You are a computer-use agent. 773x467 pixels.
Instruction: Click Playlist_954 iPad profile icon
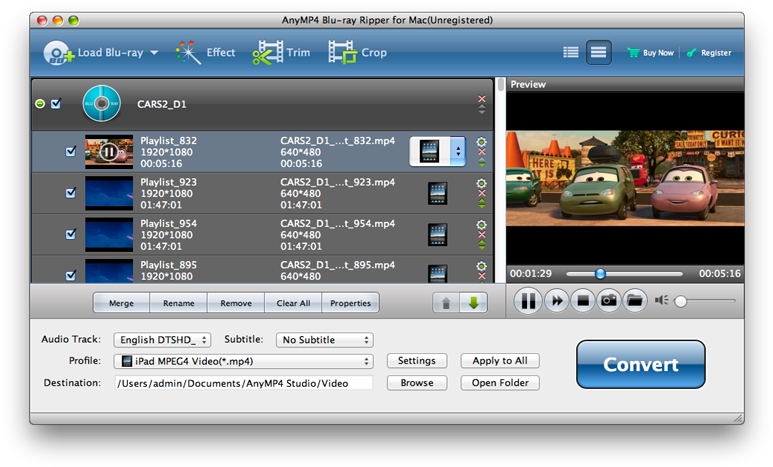[x=437, y=235]
